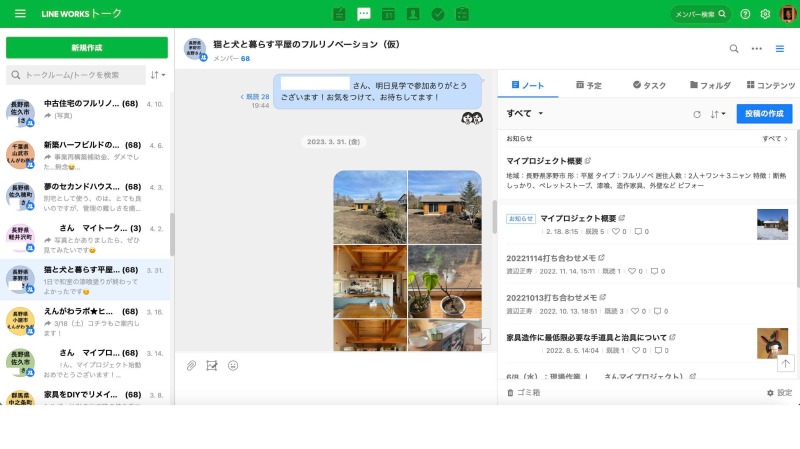
Task: Refresh the notes list
Action: click(697, 114)
